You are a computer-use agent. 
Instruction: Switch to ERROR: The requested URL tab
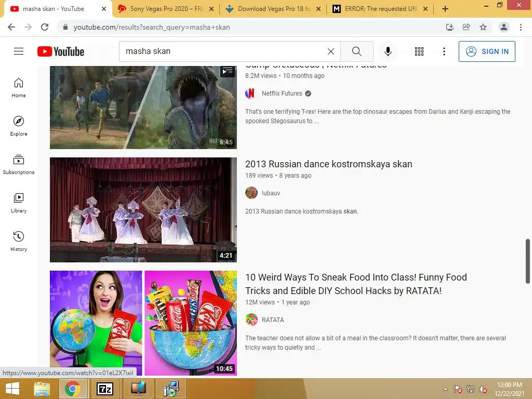tap(381, 9)
